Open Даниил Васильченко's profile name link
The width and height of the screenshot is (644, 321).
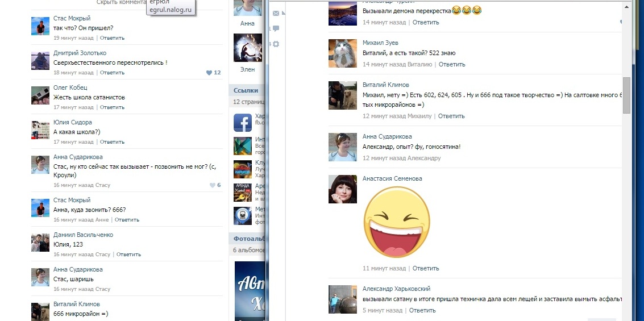(x=84, y=235)
